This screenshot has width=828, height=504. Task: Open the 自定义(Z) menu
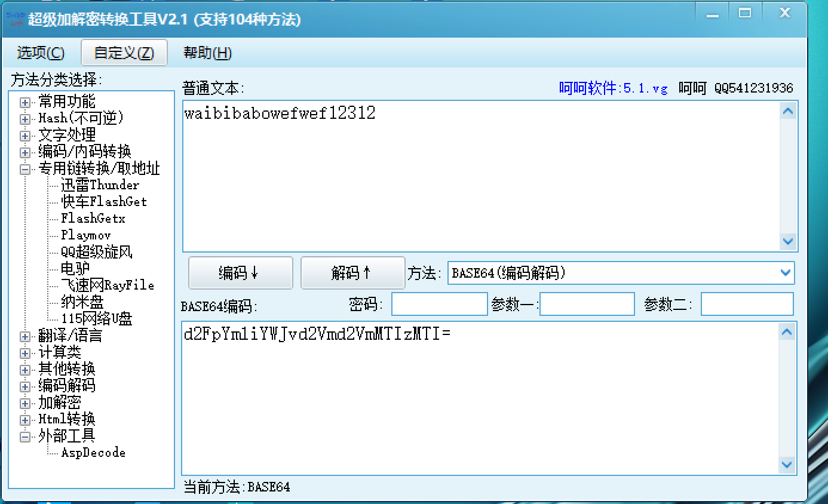[x=124, y=53]
